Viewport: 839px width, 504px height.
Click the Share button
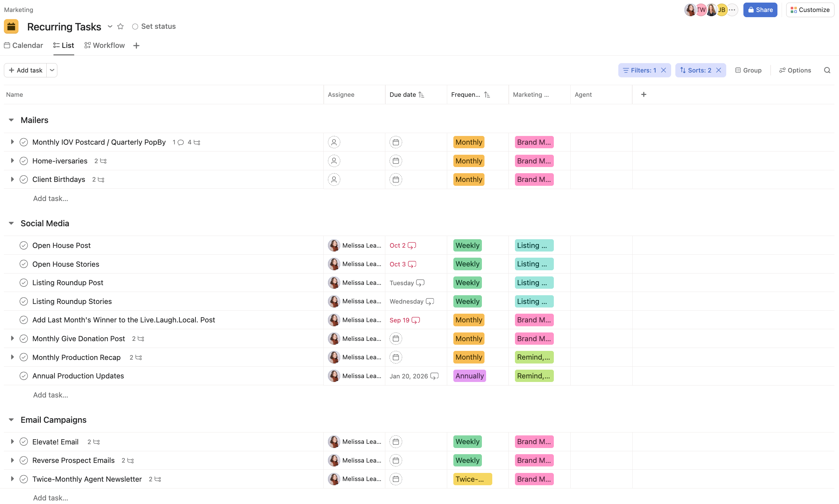(760, 9)
